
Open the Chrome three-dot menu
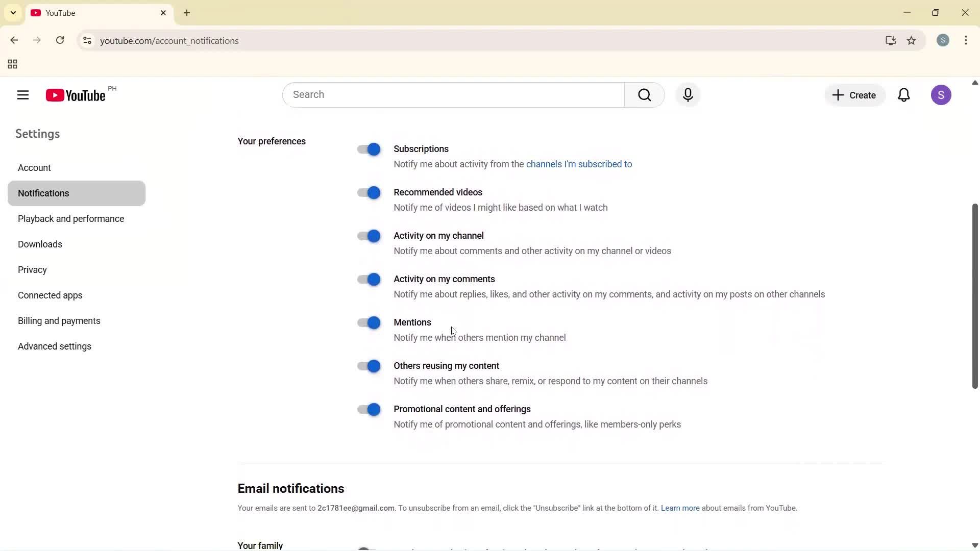point(966,40)
